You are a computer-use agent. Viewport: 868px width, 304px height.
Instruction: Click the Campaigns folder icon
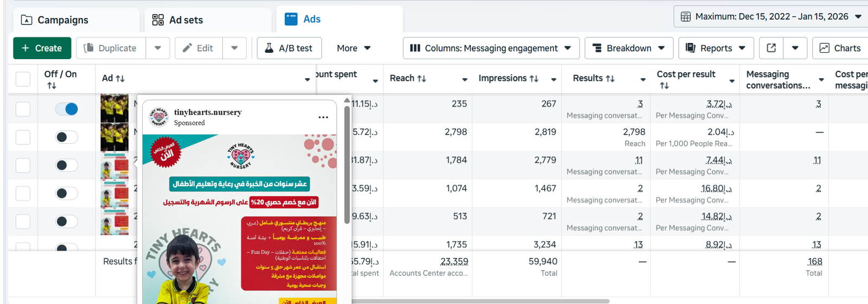pos(27,20)
